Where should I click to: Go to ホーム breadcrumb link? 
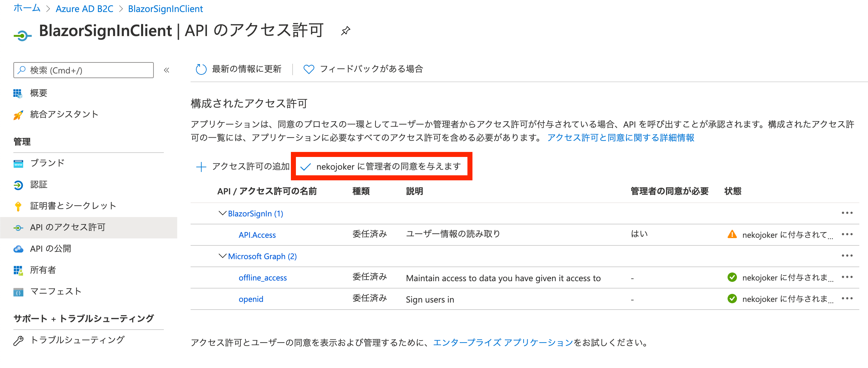click(27, 8)
